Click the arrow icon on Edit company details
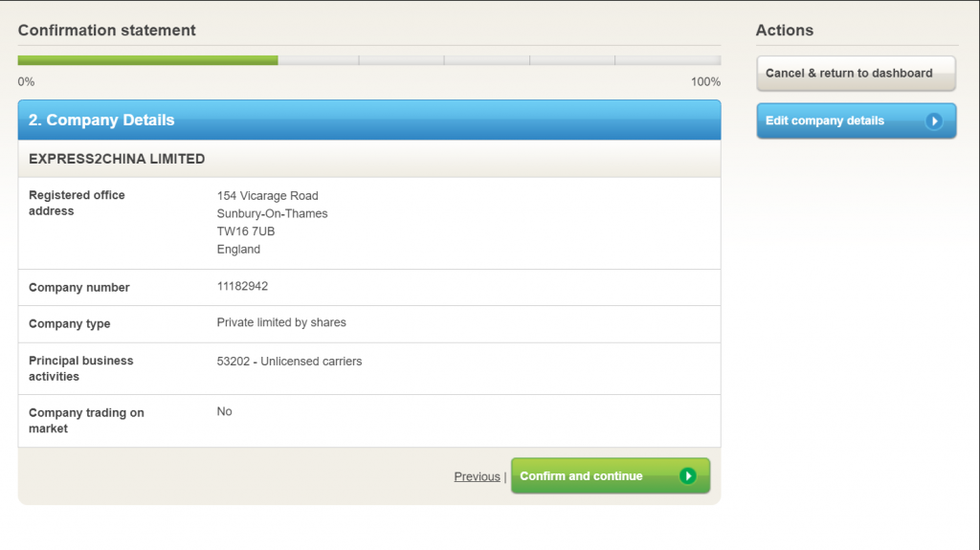This screenshot has height=550, width=980. pos(934,121)
